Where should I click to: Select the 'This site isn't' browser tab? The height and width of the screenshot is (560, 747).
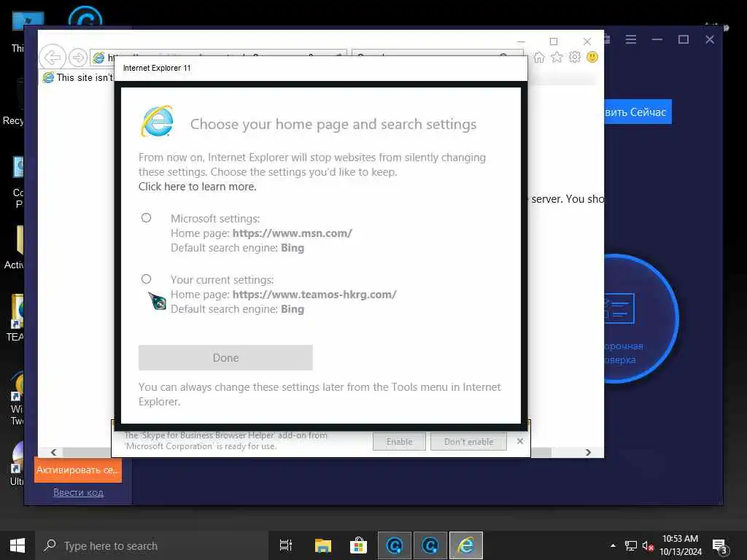[x=77, y=77]
